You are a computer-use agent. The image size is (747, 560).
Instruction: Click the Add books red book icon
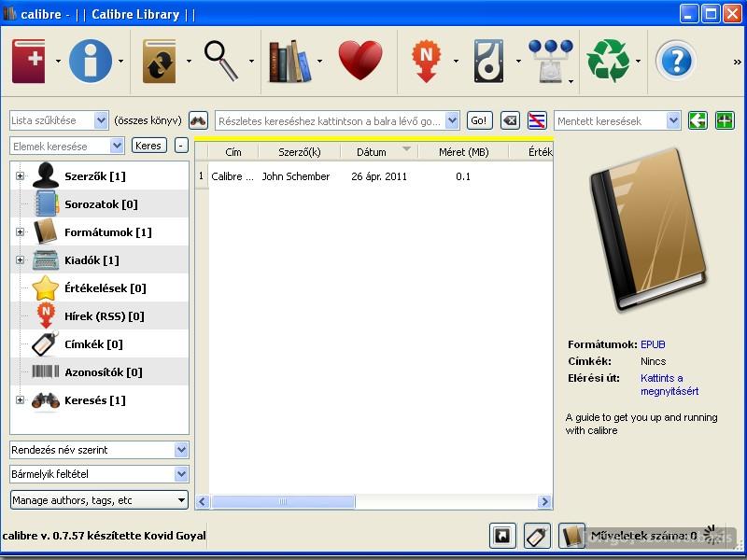coord(29,61)
